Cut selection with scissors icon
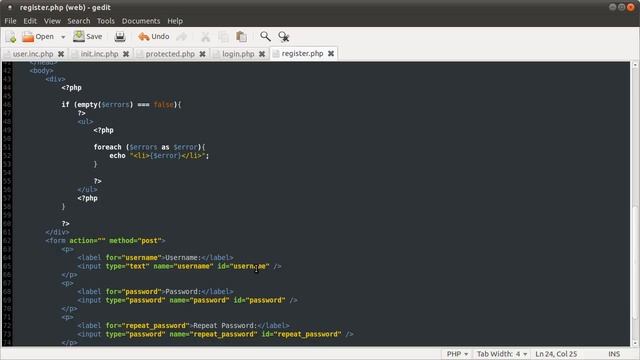This screenshot has height=360, width=640. tap(205, 37)
